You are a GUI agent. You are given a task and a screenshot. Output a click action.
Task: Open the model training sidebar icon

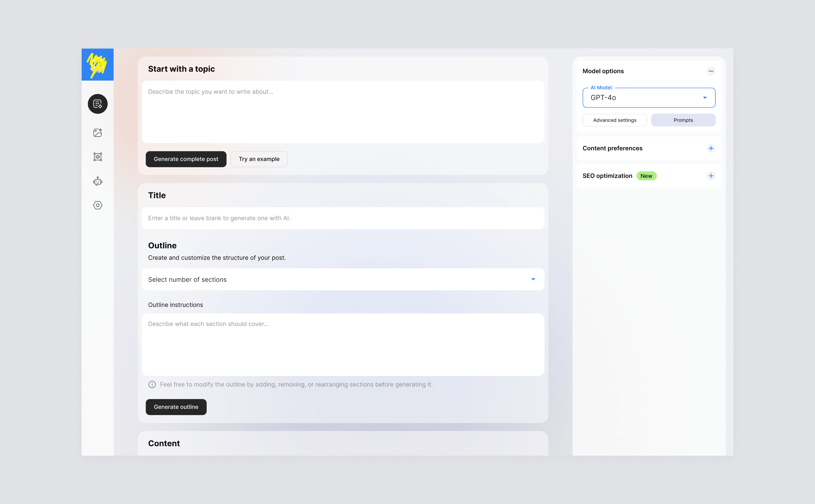tap(97, 157)
